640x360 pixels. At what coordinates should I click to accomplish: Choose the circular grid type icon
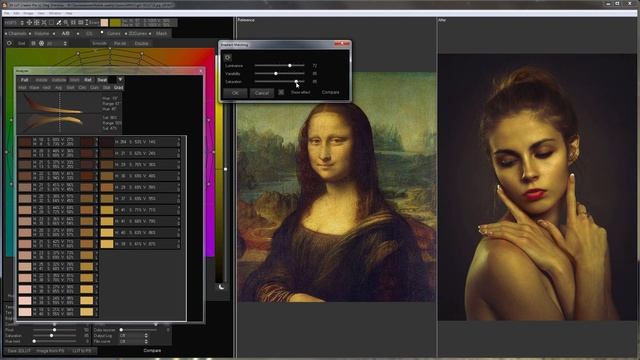coord(41,43)
